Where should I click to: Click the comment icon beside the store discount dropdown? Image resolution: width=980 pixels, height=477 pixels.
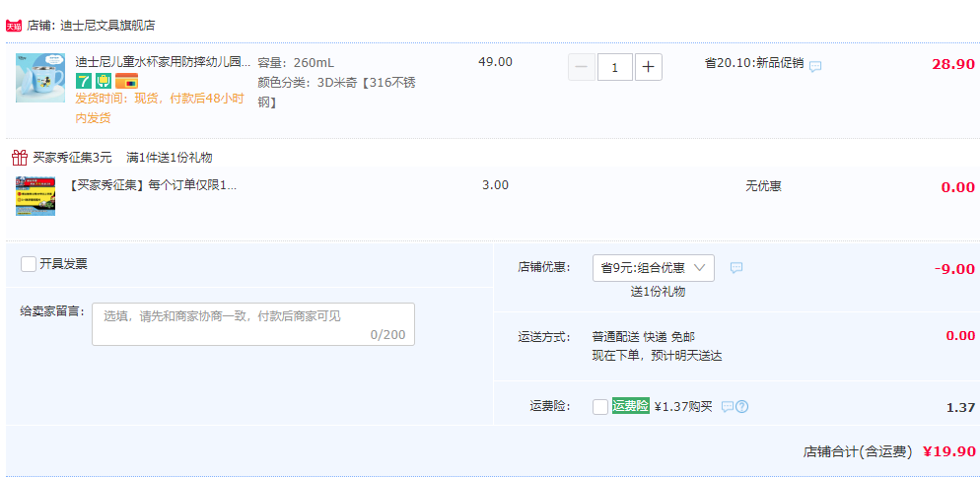[736, 267]
